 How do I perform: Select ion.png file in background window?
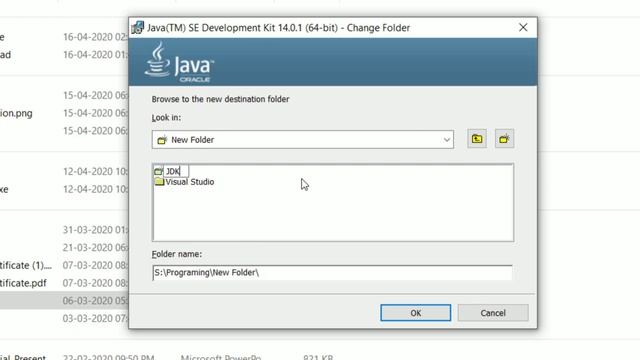[x=16, y=113]
